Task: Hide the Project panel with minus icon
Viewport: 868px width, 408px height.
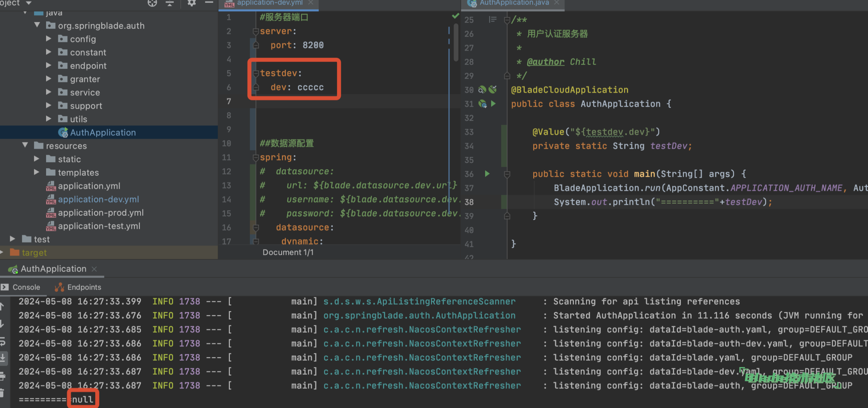Action: click(x=209, y=3)
